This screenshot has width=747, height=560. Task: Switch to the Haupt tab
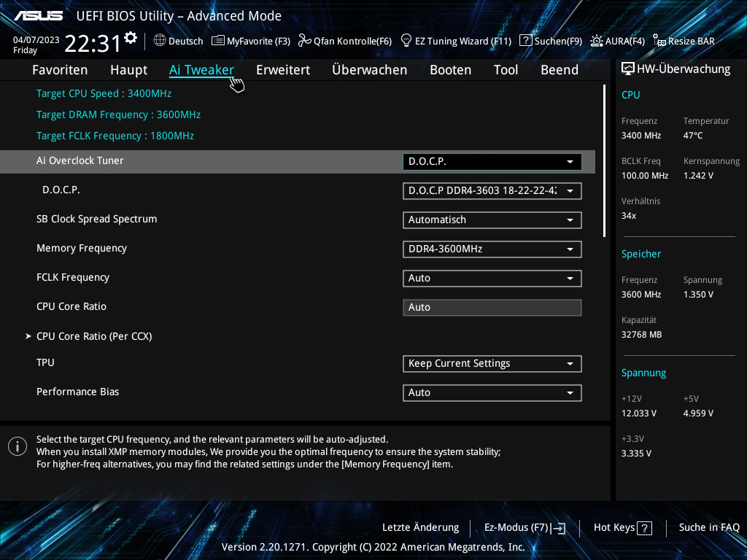coord(128,70)
